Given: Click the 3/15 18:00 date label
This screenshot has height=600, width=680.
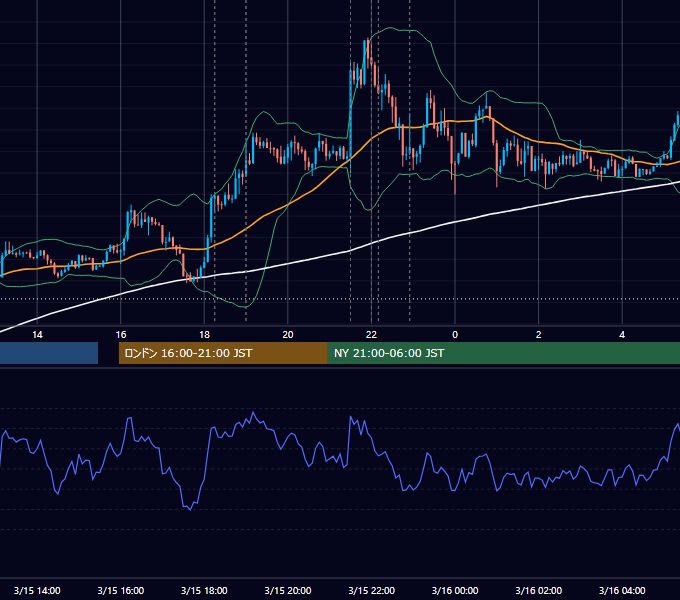Looking at the screenshot, I should coord(204,590).
